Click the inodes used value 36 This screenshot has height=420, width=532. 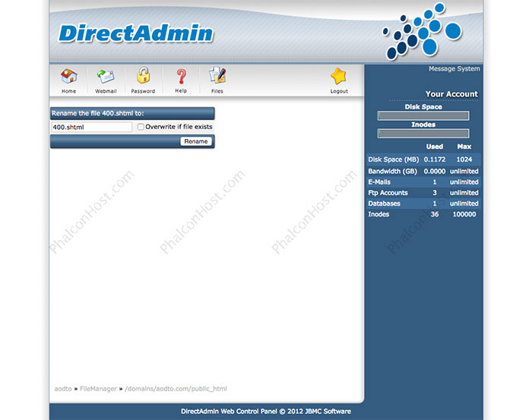[435, 214]
